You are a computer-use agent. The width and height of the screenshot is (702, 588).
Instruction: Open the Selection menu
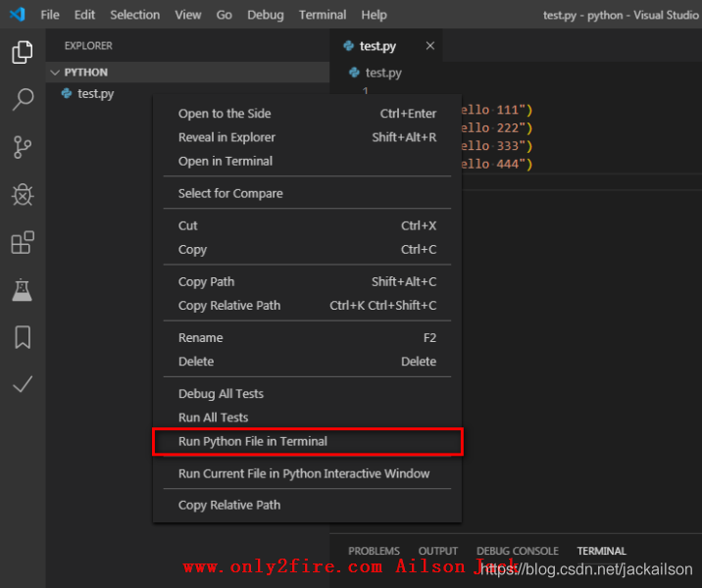tap(134, 15)
